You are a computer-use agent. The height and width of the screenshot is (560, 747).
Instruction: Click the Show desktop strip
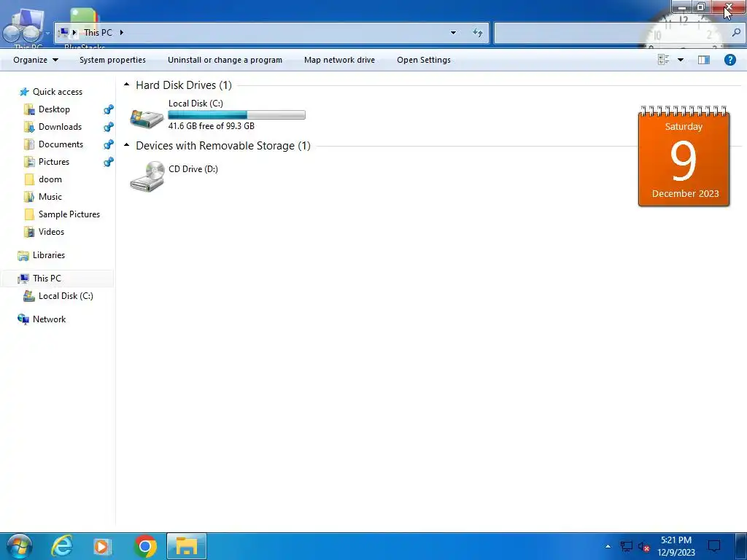[741, 546]
